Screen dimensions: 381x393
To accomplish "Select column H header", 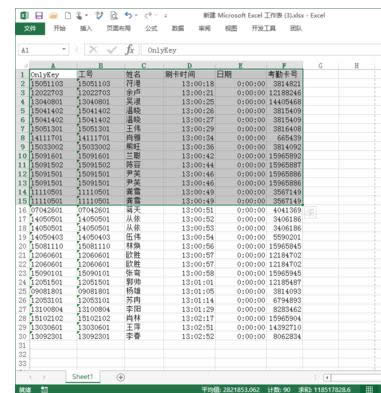I will point(356,66).
